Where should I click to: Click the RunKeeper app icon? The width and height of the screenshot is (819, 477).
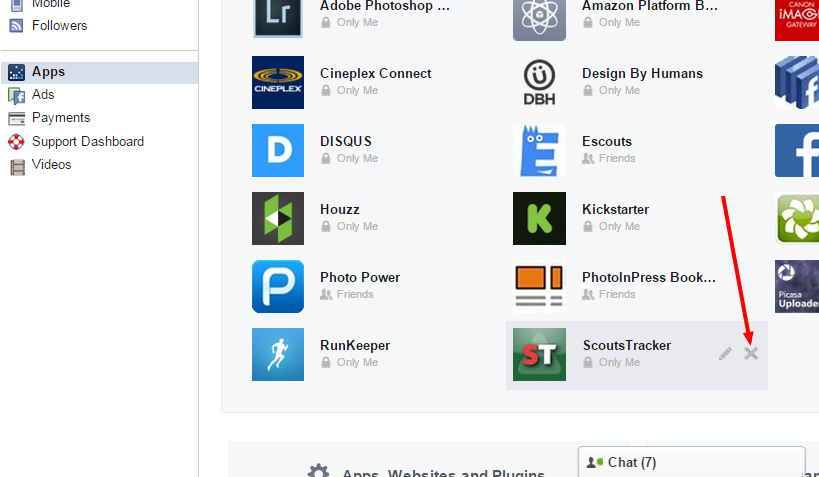(278, 354)
